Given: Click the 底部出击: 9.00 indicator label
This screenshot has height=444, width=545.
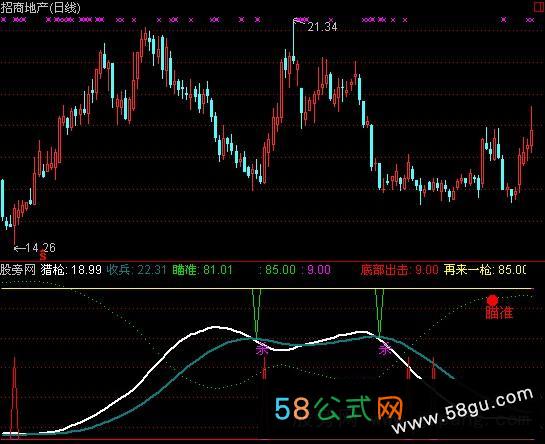Looking at the screenshot, I should pos(399,269).
